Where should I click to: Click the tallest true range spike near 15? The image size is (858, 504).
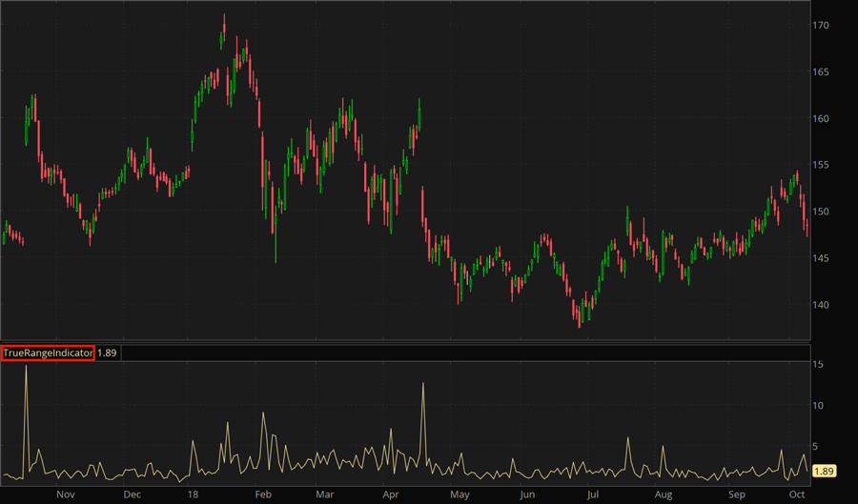(x=26, y=367)
